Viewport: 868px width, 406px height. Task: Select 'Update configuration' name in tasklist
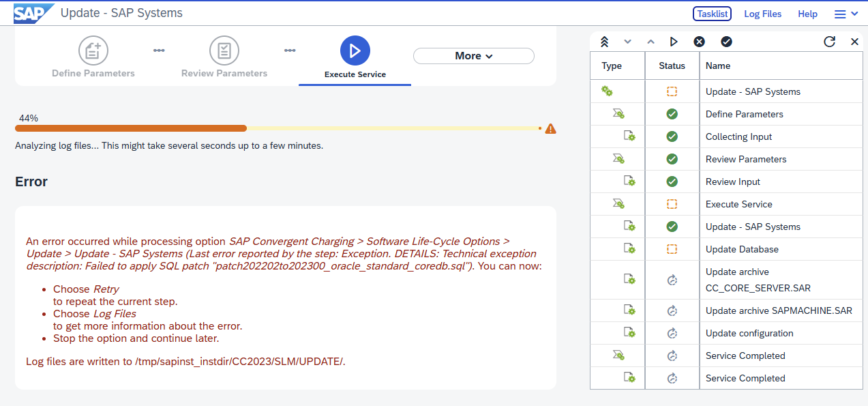[749, 333]
